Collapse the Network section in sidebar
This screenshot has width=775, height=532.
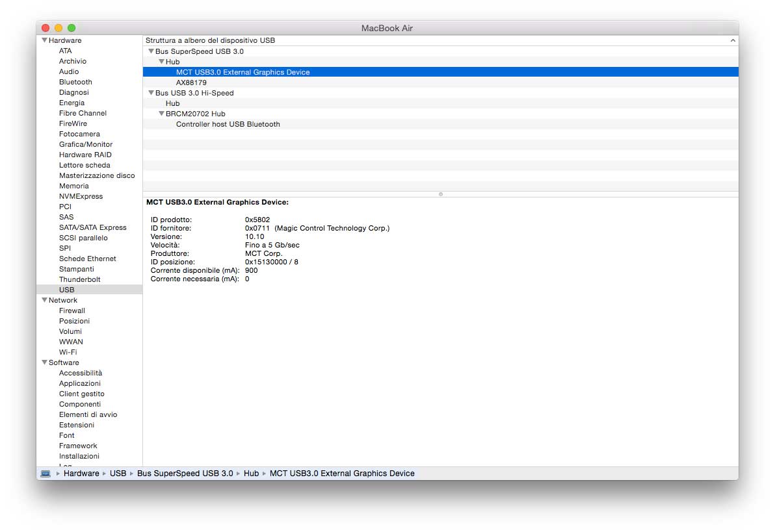44,300
